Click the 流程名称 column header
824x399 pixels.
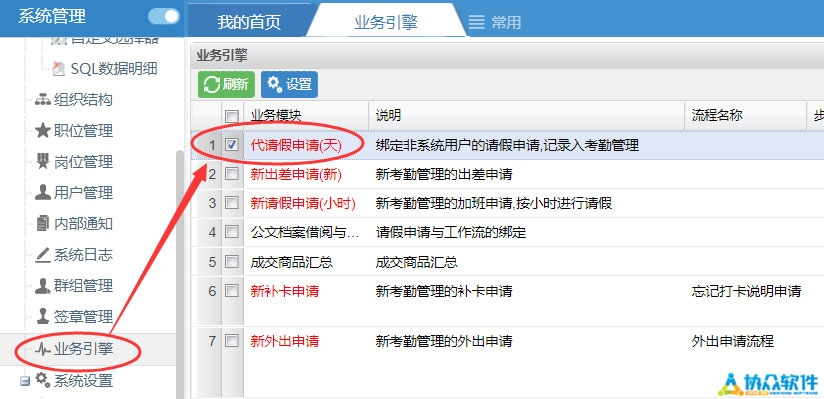click(x=745, y=116)
